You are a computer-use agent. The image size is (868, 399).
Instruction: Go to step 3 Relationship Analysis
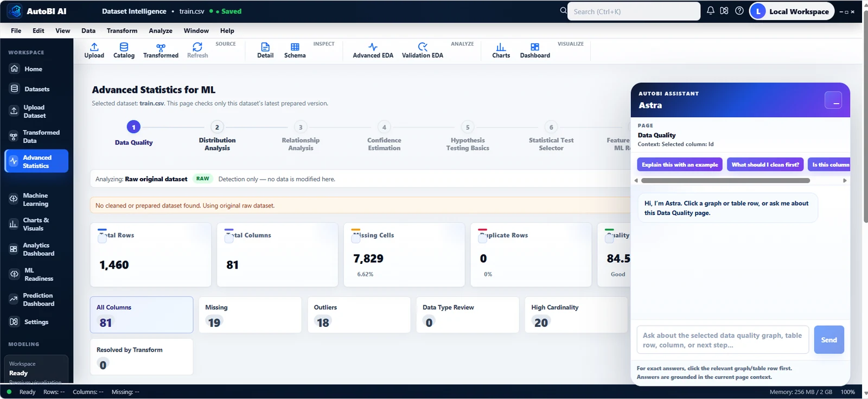pyautogui.click(x=301, y=136)
